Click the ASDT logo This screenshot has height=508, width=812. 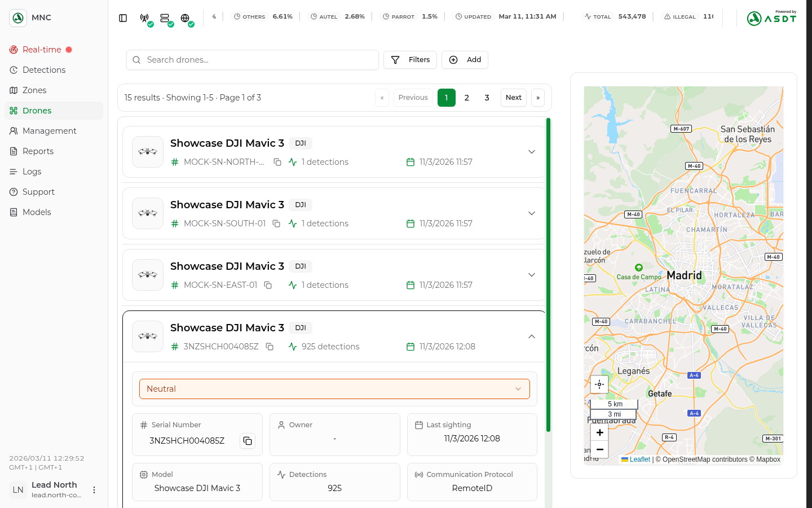coord(771,18)
